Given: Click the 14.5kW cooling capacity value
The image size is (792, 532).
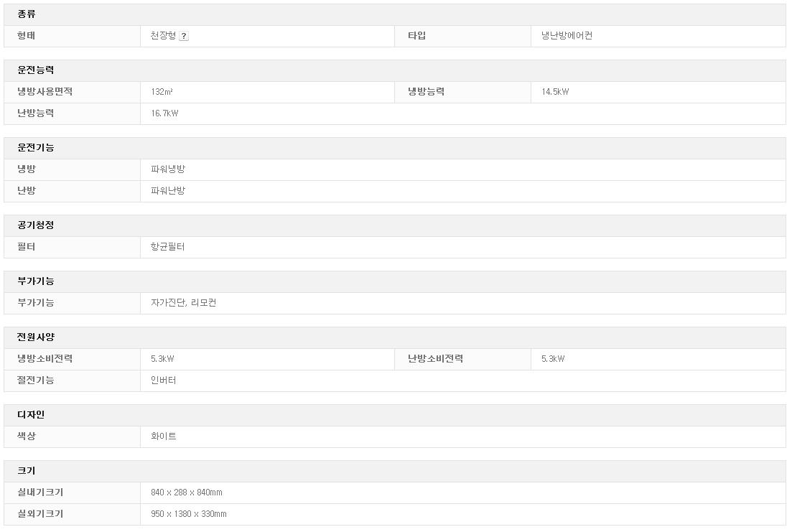Looking at the screenshot, I should click(x=555, y=92).
